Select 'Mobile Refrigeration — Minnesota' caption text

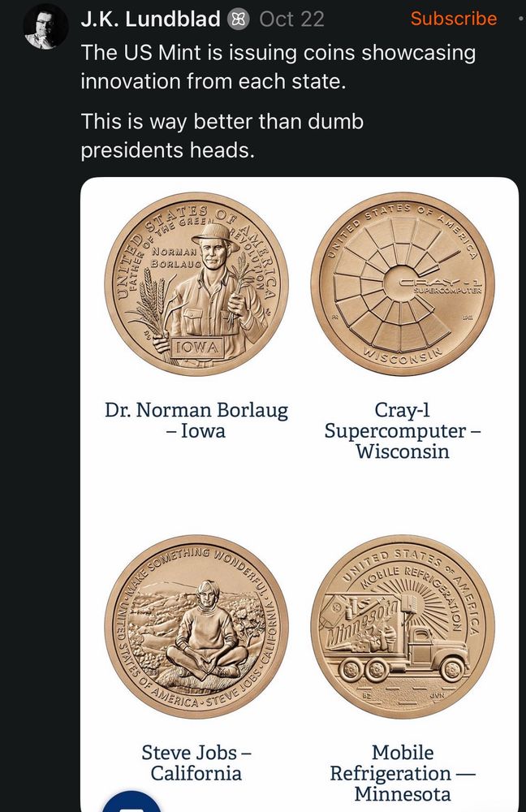tap(403, 773)
